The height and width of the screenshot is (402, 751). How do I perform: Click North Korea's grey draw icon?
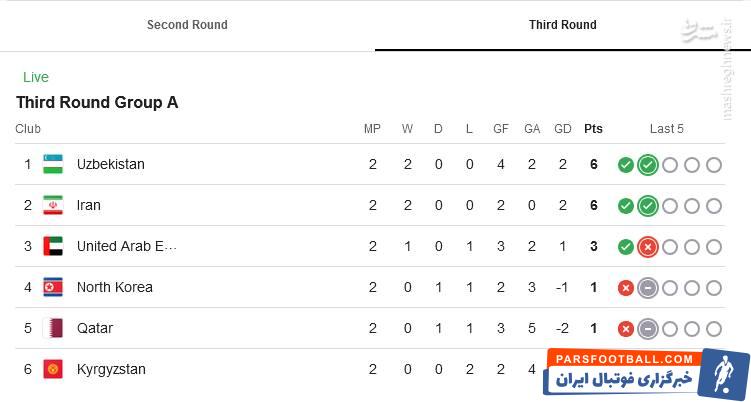[x=648, y=288]
